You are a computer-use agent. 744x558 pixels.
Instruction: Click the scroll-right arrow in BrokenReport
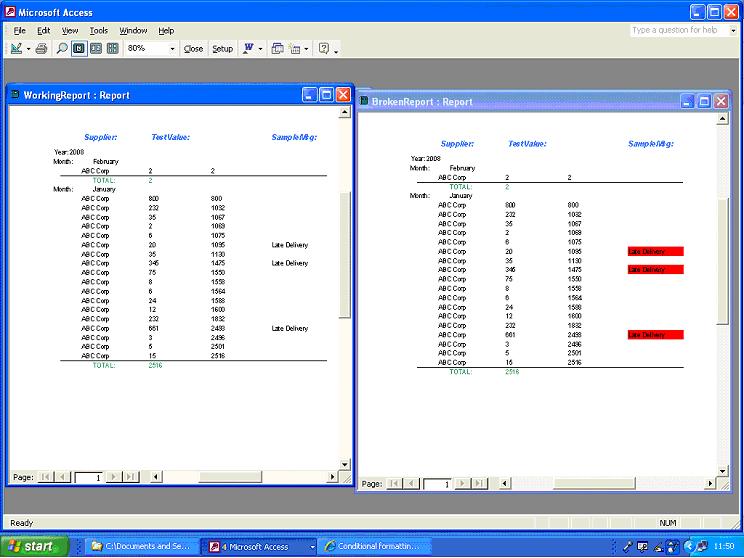pyautogui.click(x=710, y=483)
